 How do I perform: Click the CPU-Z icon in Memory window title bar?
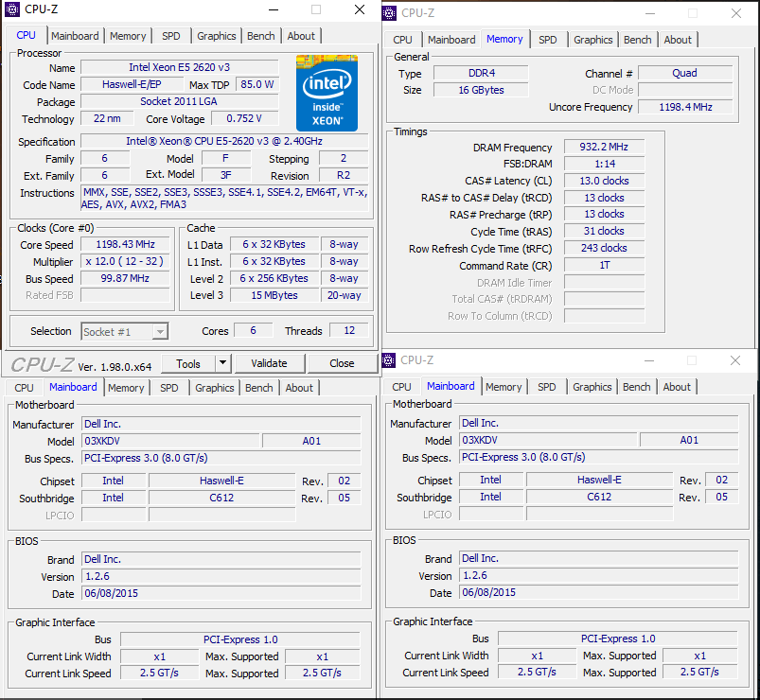click(389, 13)
